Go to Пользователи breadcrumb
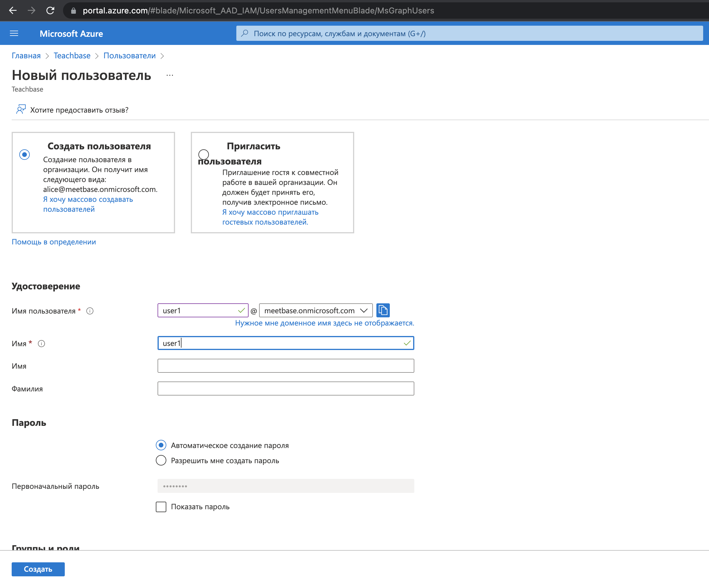The width and height of the screenshot is (709, 588). [130, 56]
